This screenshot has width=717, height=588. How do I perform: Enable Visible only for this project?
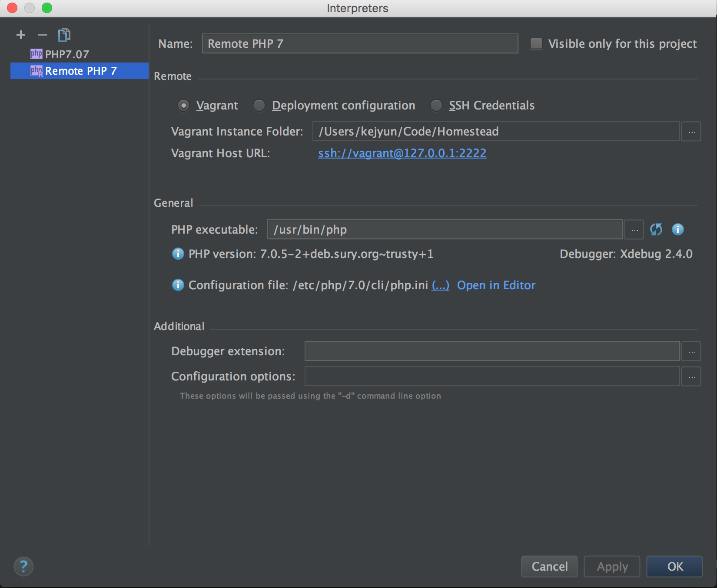pyautogui.click(x=537, y=43)
